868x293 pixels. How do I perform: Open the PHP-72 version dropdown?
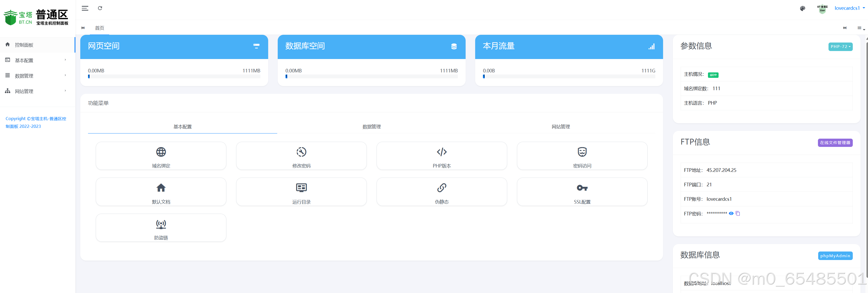[x=840, y=47]
